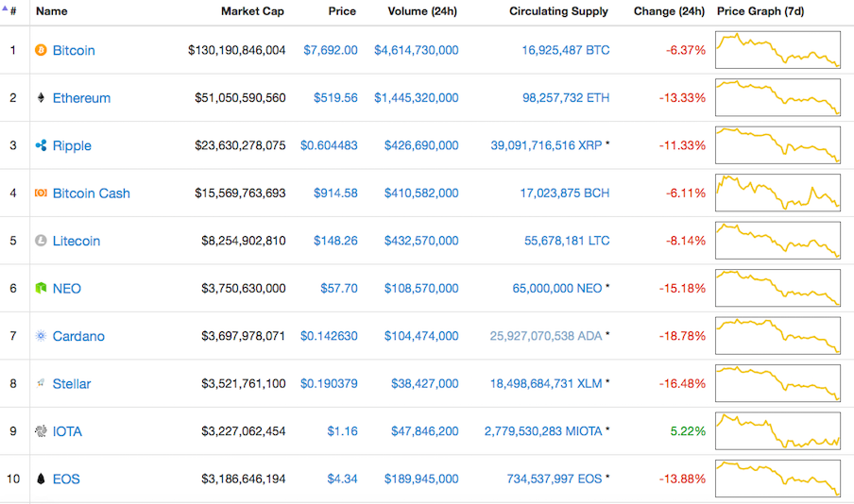This screenshot has width=854, height=504.
Task: Click Stellar market cap $3,521,761,100
Action: 244,384
